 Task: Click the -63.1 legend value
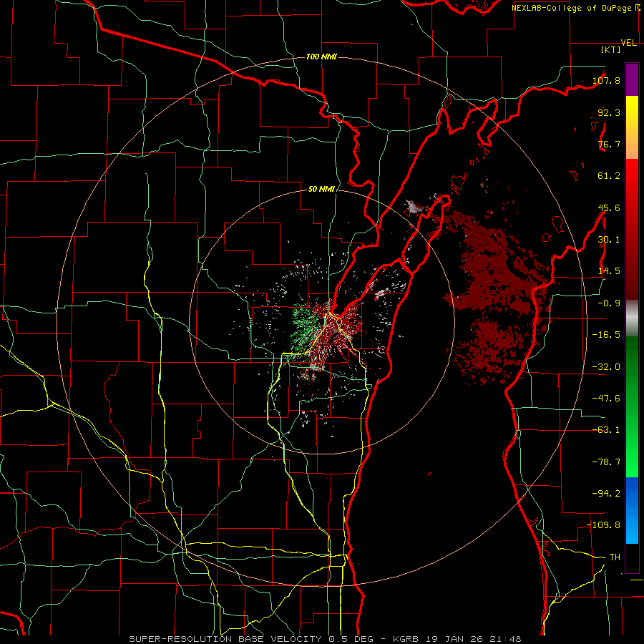[x=606, y=430]
